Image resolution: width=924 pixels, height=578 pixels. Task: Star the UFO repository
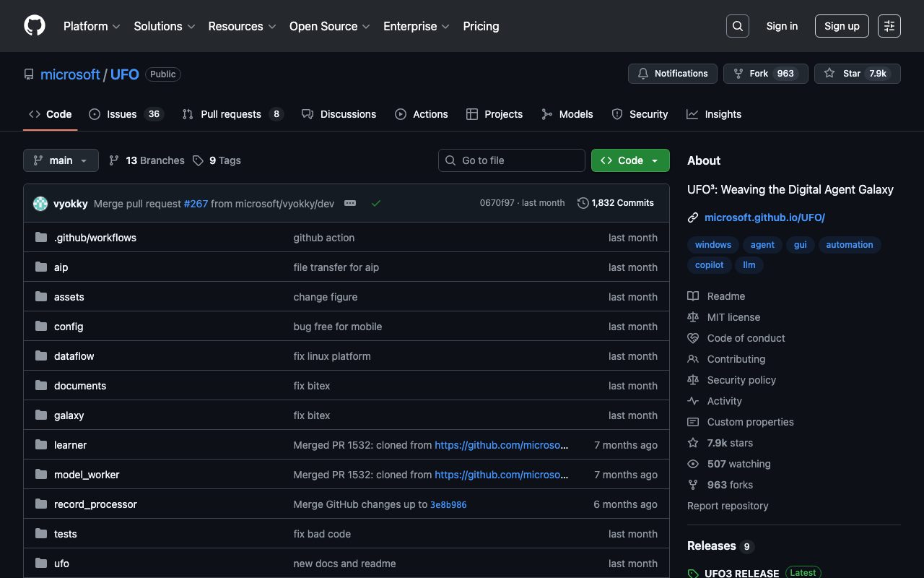857,74
